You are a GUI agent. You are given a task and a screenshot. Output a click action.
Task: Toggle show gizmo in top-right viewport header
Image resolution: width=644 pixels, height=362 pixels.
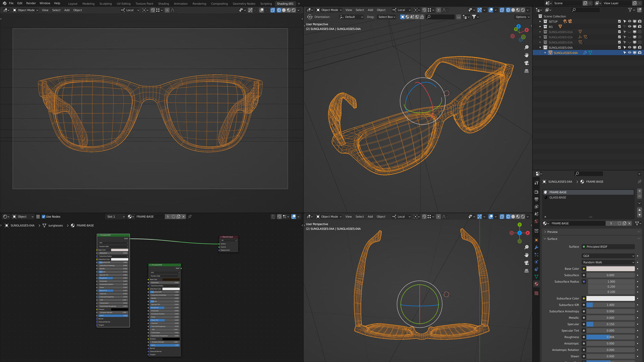pos(480,10)
